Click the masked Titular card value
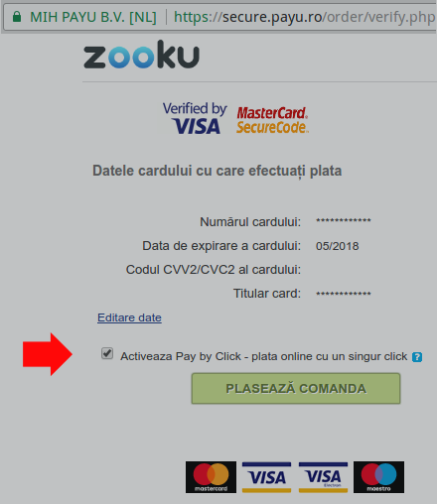Image resolution: width=437 pixels, height=504 pixels. click(x=344, y=294)
